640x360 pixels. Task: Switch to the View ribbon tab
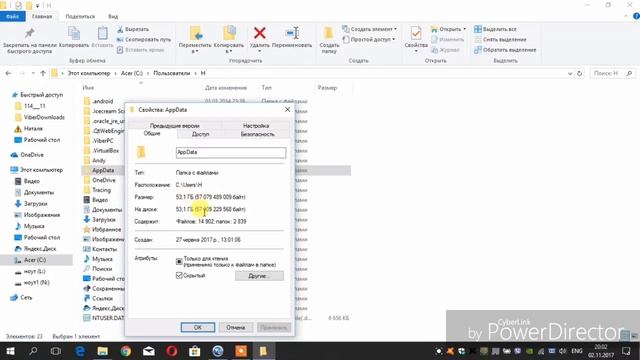pyautogui.click(x=113, y=16)
